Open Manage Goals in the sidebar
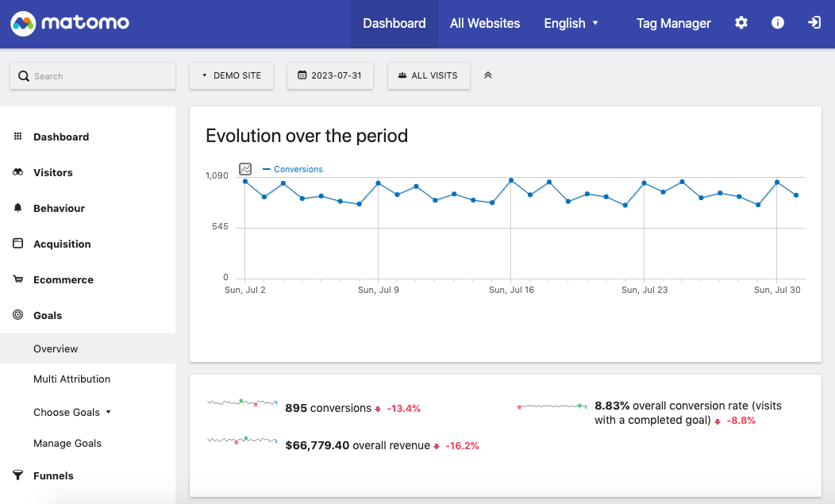 pyautogui.click(x=67, y=443)
